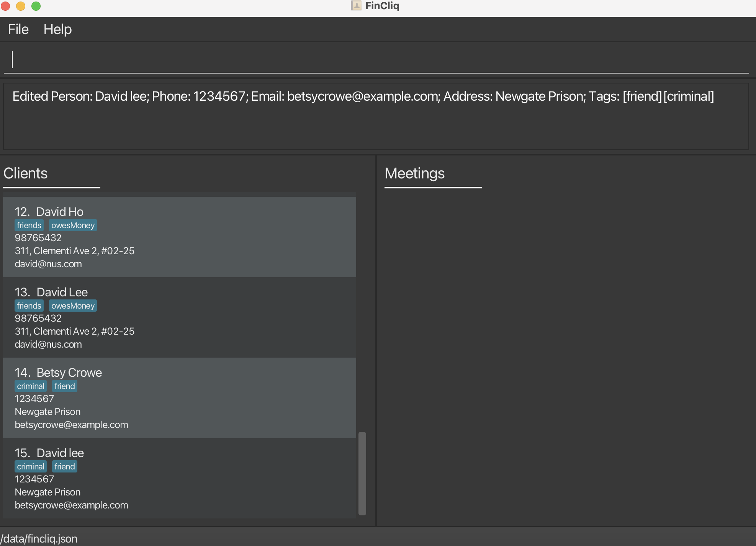Click the client list scrollbar thumb
Image resolution: width=756 pixels, height=546 pixels.
click(x=362, y=473)
